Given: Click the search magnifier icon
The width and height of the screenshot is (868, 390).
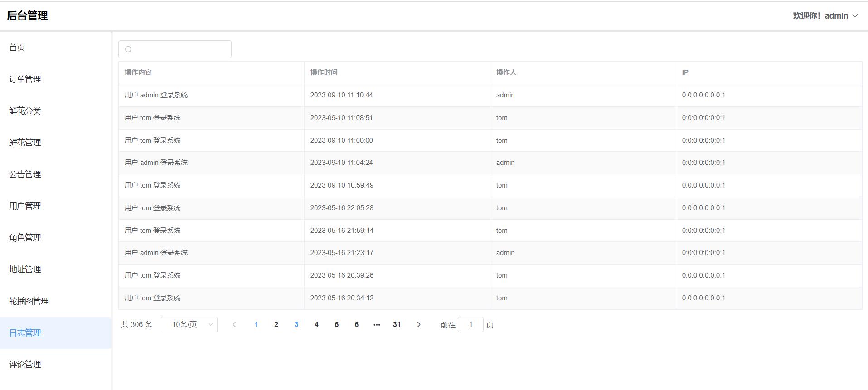Looking at the screenshot, I should click(x=128, y=49).
